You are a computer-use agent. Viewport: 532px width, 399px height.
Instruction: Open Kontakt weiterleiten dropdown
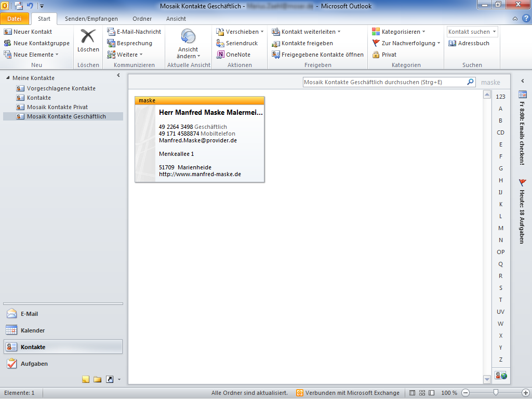click(x=306, y=32)
